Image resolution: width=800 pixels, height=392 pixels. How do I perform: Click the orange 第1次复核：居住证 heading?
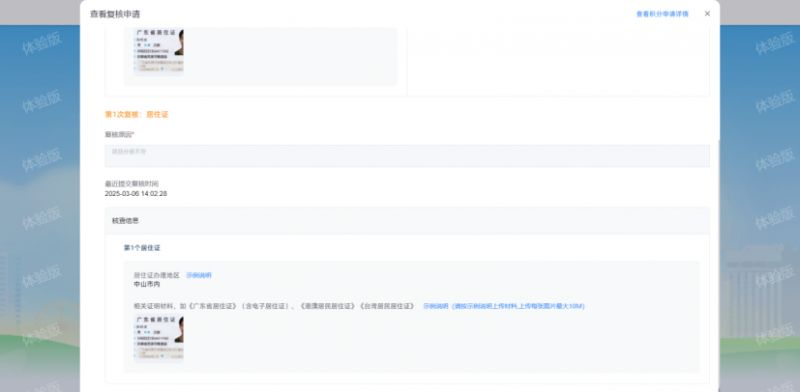pos(136,114)
